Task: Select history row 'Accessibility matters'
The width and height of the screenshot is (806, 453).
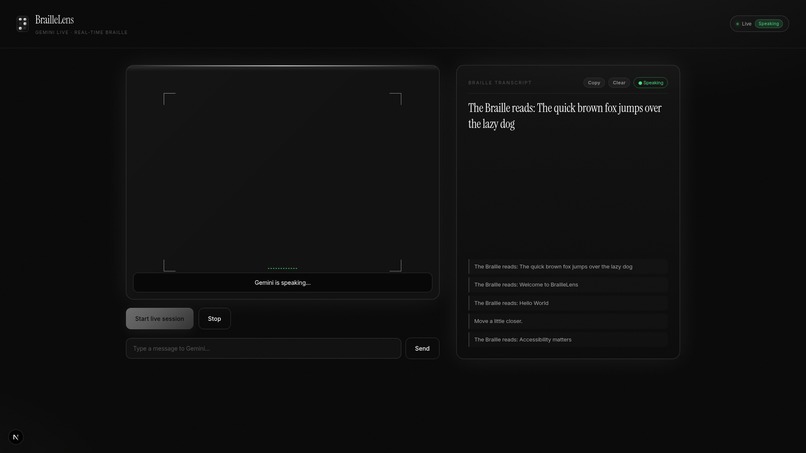Action: pyautogui.click(x=568, y=339)
